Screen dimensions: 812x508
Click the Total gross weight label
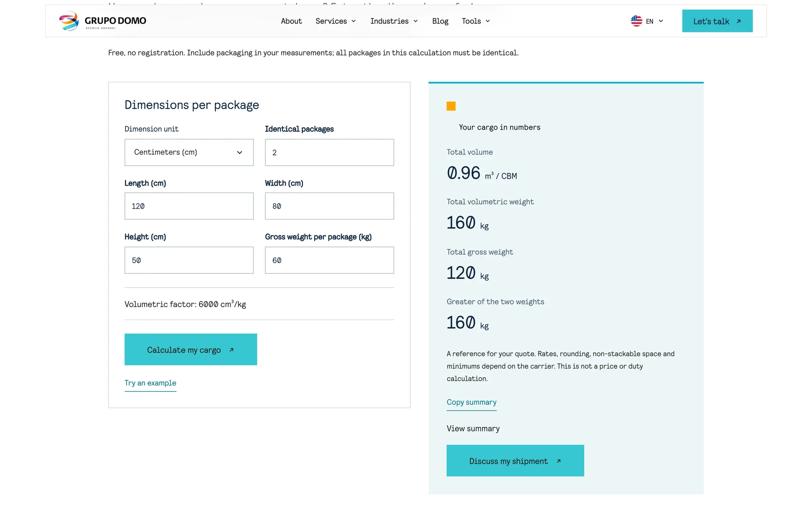click(479, 252)
